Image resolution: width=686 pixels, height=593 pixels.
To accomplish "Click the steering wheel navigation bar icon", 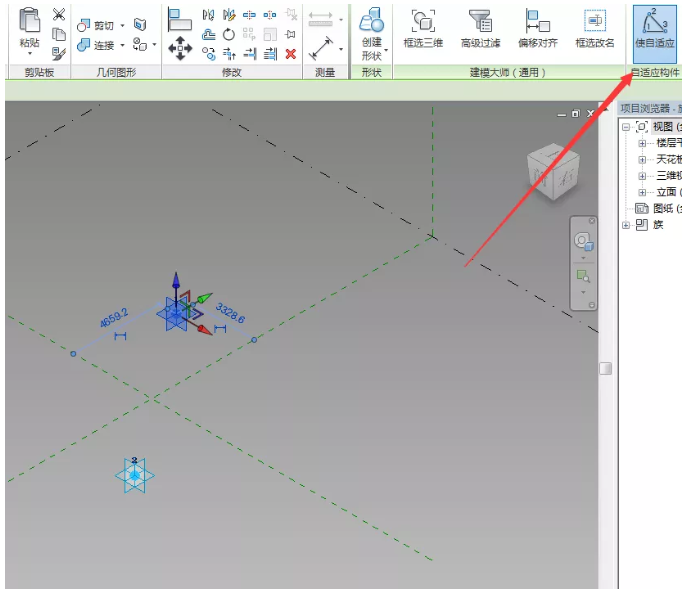I will pyautogui.click(x=582, y=241).
